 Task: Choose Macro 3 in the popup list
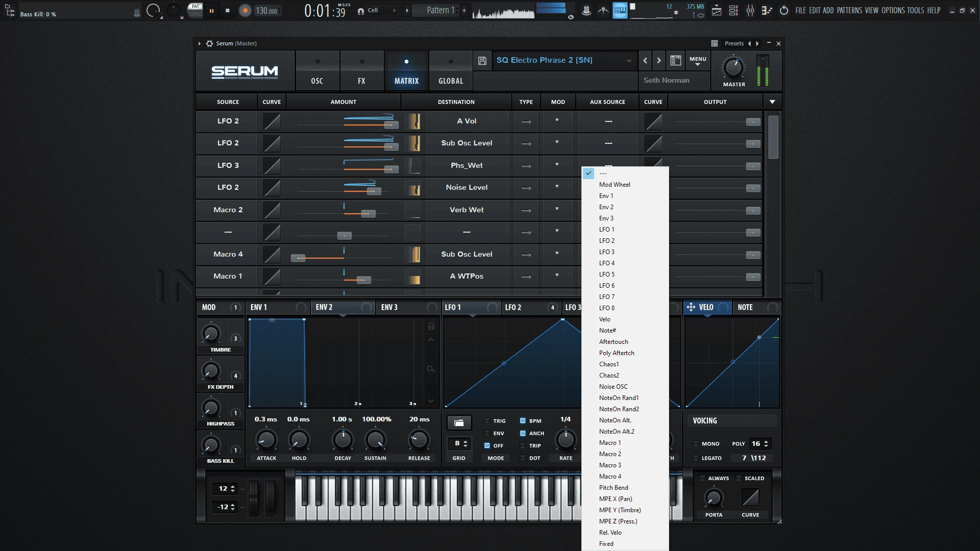625,465
